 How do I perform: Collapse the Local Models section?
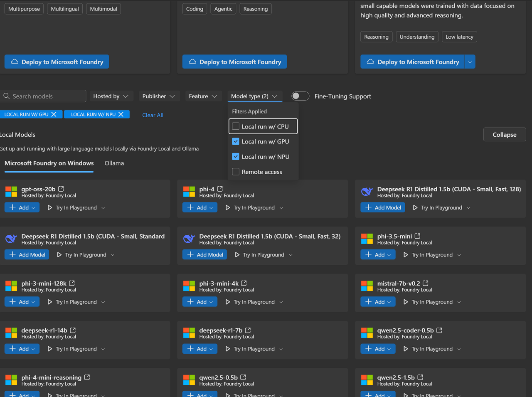(x=504, y=134)
